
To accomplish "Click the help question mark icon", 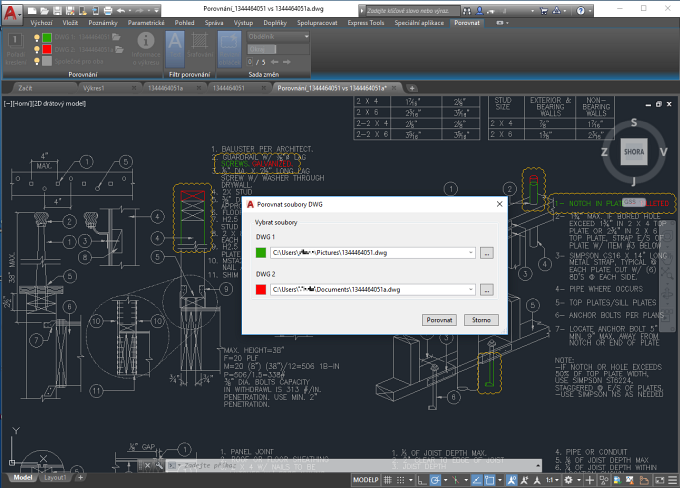I will [x=581, y=10].
